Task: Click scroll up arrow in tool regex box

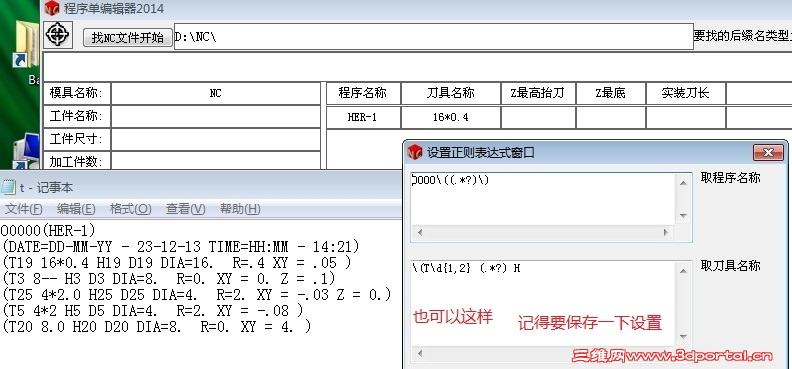Action: [684, 272]
